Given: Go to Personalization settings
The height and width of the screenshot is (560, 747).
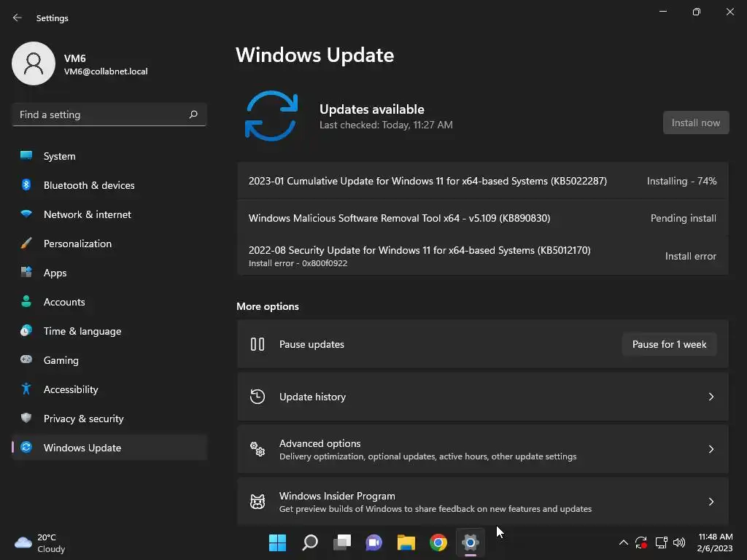Looking at the screenshot, I should (109, 244).
